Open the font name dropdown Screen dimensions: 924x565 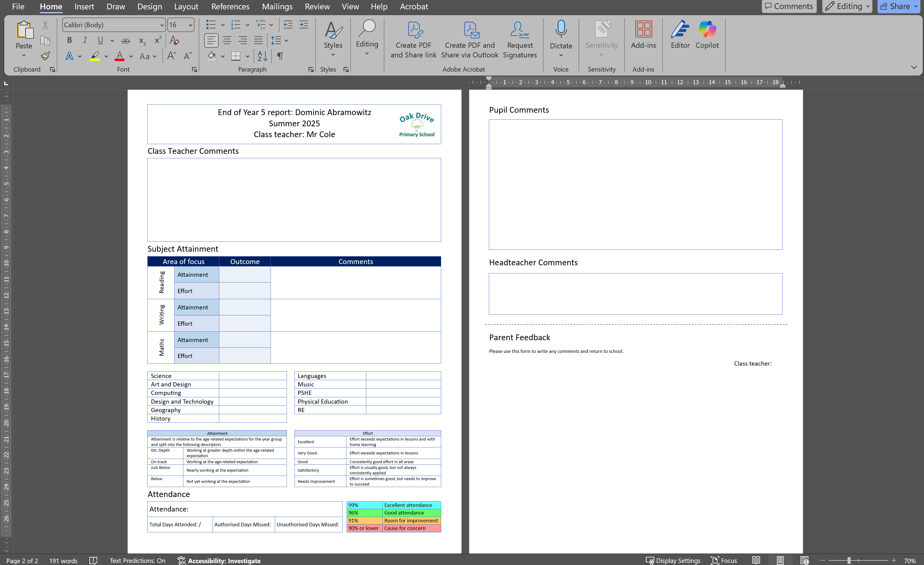[162, 25]
